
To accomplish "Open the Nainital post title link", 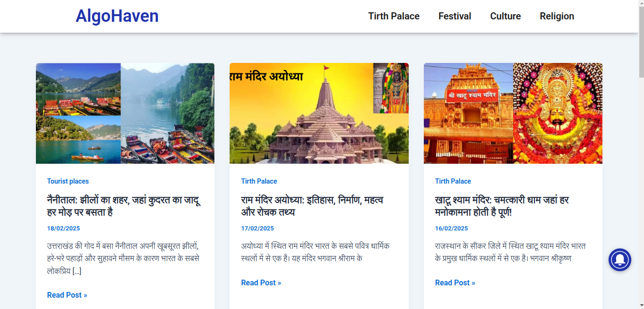I will 124,206.
